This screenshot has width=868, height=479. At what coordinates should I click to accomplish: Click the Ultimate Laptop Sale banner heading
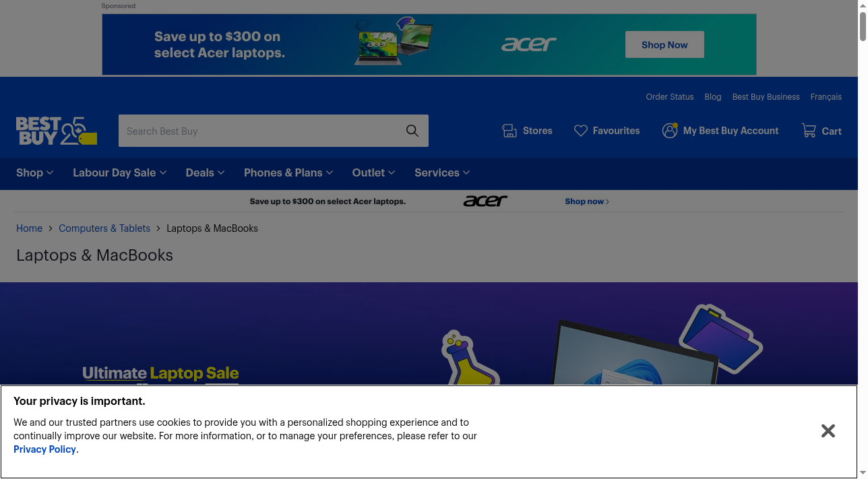160,373
